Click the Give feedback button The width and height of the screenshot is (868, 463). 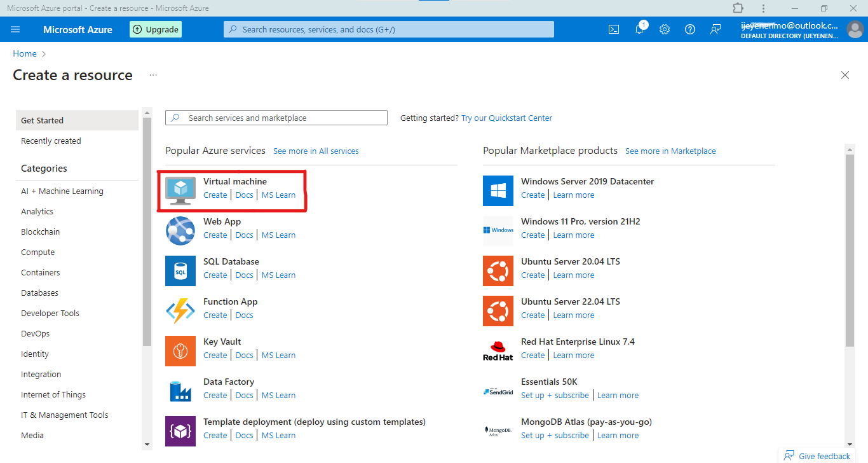pos(817,456)
